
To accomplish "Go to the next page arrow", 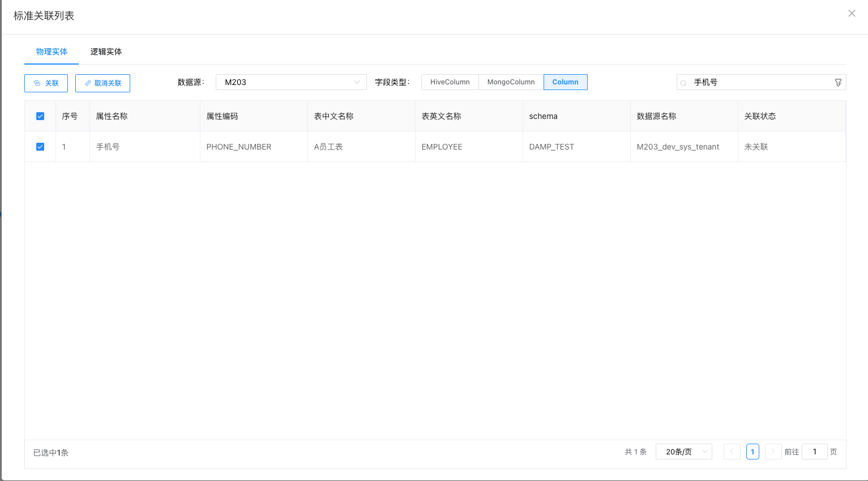I will click(773, 452).
